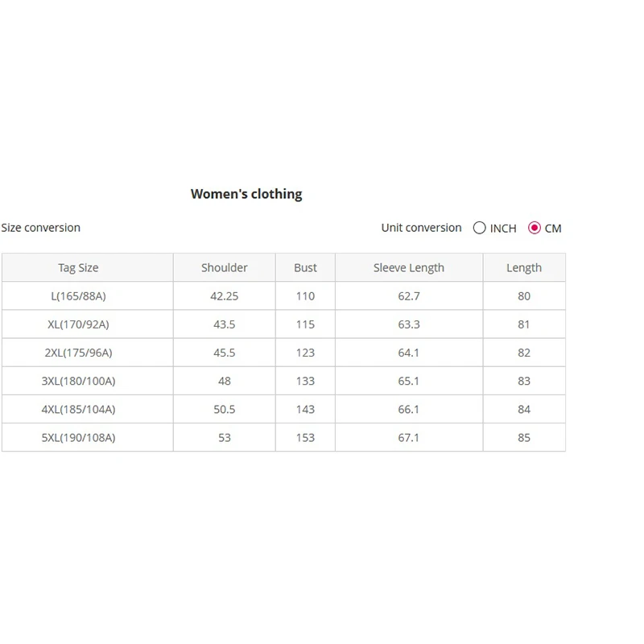Viewport: 644px width, 644px height.
Task: Select the XL(170/92A) size row
Action: pos(284,324)
